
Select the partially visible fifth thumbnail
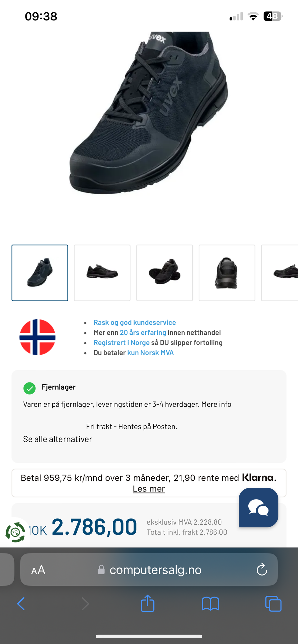click(280, 273)
